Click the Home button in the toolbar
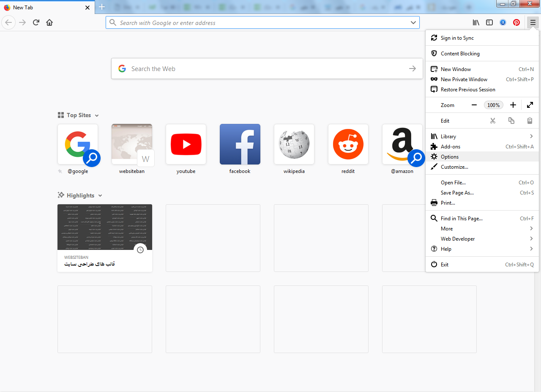Viewport: 541px width, 392px height. (49, 22)
